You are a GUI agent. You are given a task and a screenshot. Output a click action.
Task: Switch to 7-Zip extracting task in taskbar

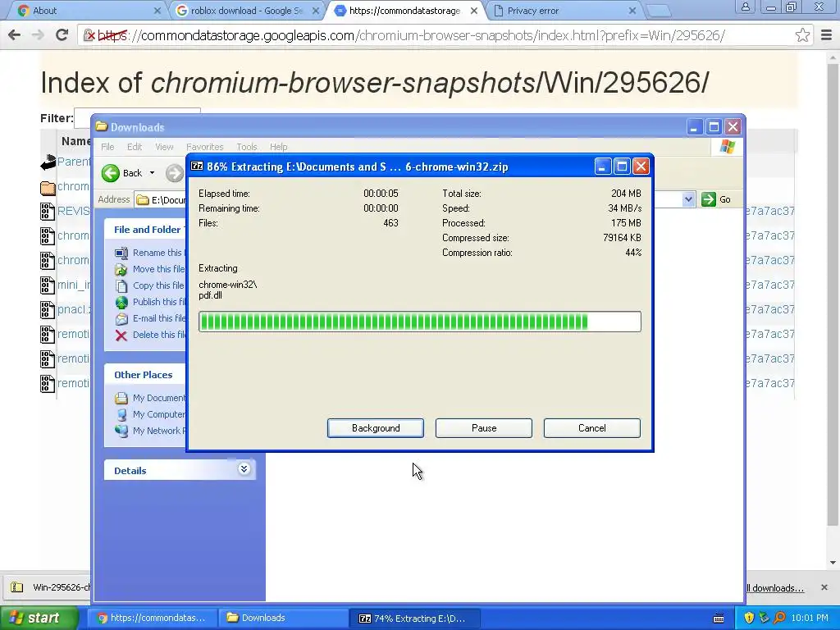(x=416, y=619)
